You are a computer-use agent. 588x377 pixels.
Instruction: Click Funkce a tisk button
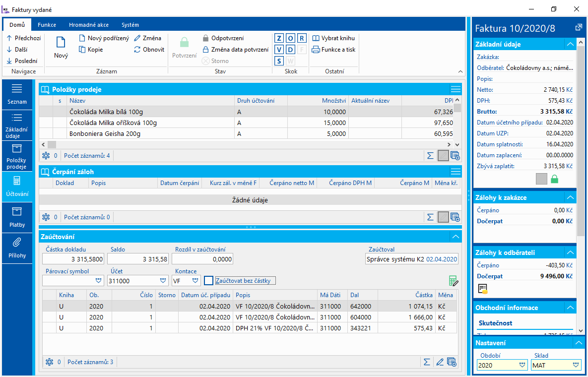(334, 50)
